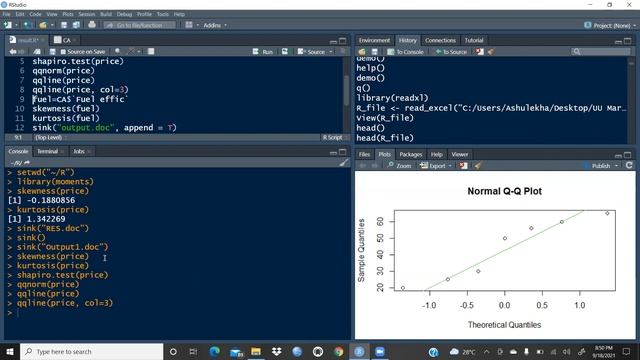Switch to the Packages tab
Screen dimensions: 640x360
point(411,154)
